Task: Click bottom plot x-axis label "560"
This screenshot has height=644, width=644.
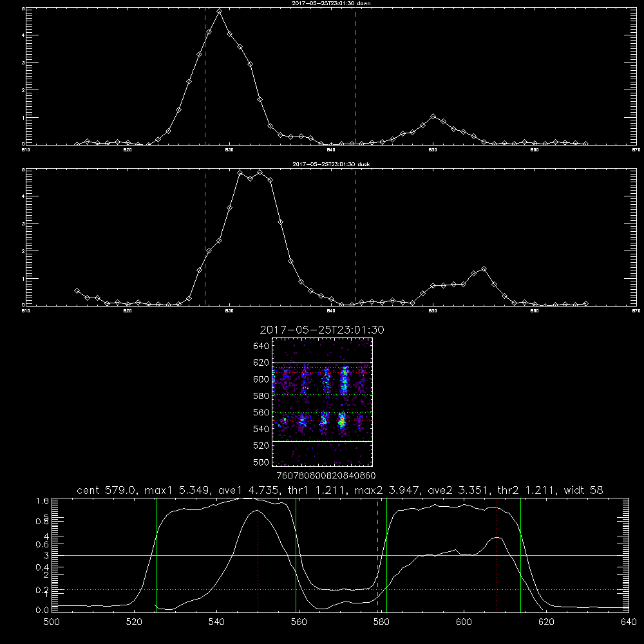Action: [x=299, y=622]
